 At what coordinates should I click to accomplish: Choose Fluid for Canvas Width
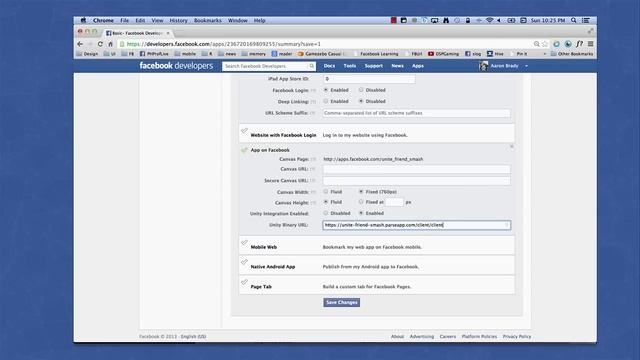tap(326, 191)
